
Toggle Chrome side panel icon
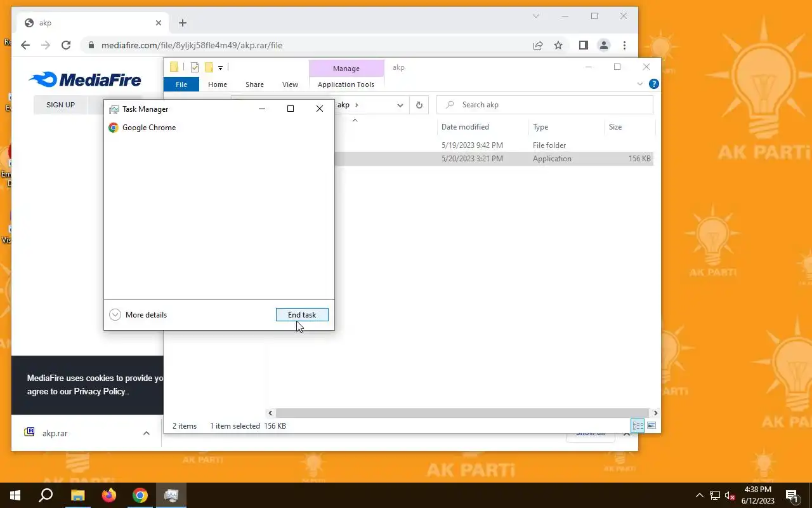[583, 45]
